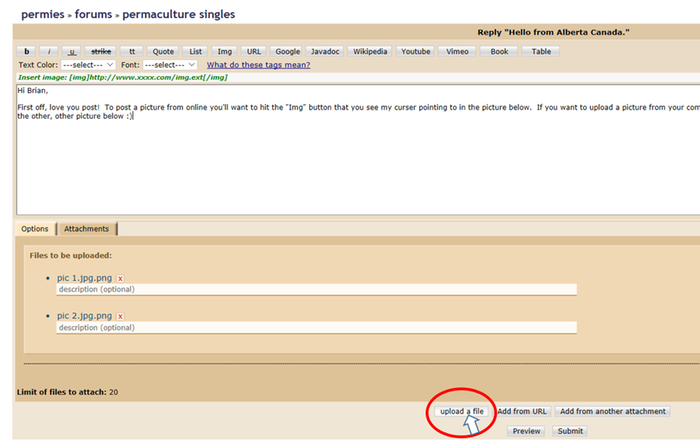Image resolution: width=700 pixels, height=448 pixels.
Task: Insert a Quote block
Action: 163,51
